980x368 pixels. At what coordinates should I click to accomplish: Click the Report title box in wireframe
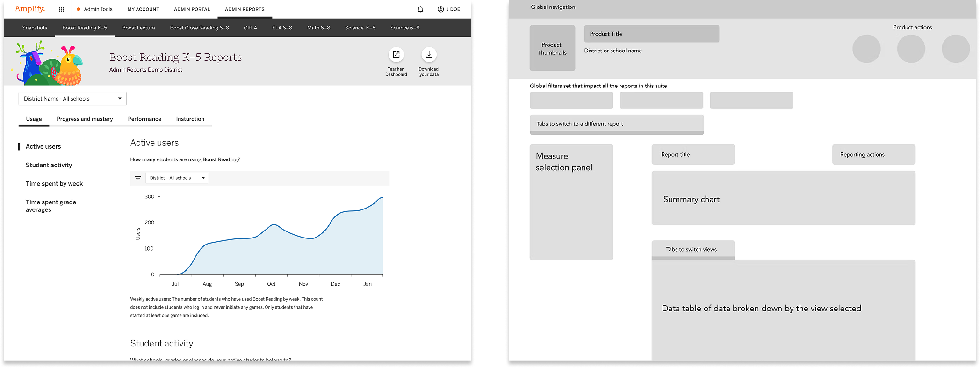[x=693, y=155]
